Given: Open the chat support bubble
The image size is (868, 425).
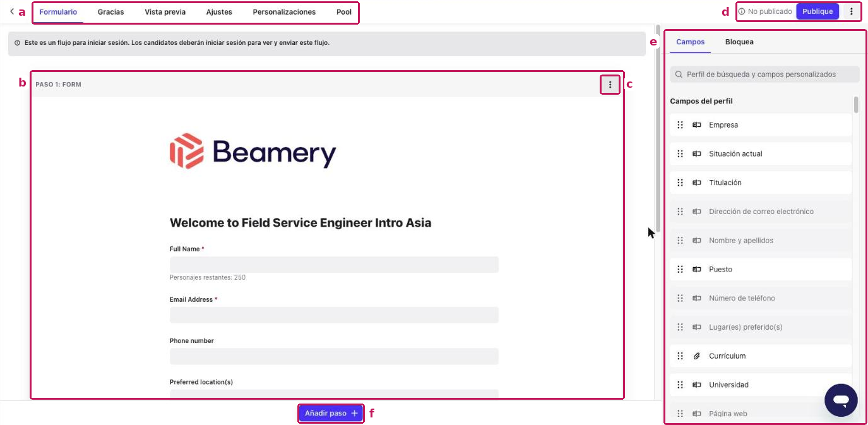Looking at the screenshot, I should click(x=841, y=400).
